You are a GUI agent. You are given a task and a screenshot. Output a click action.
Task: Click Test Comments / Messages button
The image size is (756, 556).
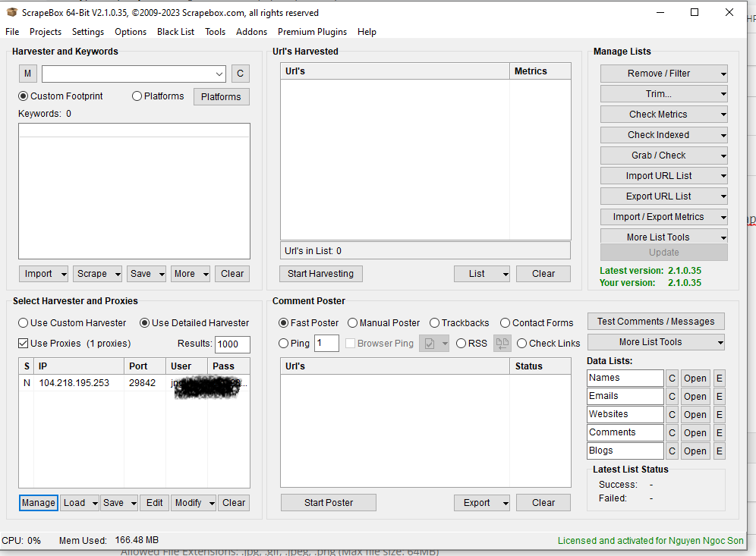(656, 322)
